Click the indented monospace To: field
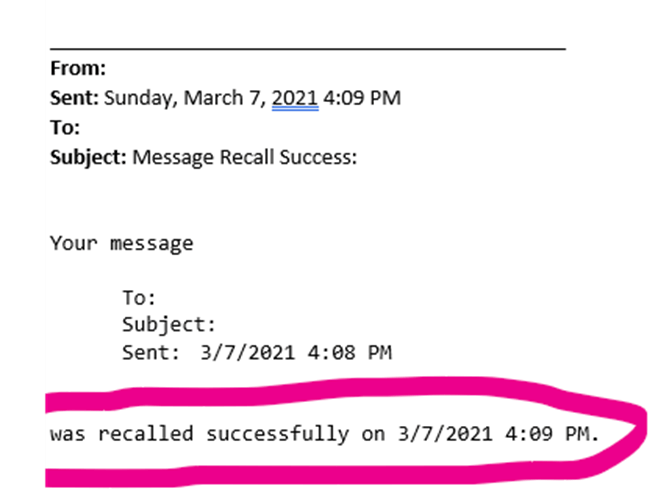Viewport: 658px width, 489px height. [139, 298]
